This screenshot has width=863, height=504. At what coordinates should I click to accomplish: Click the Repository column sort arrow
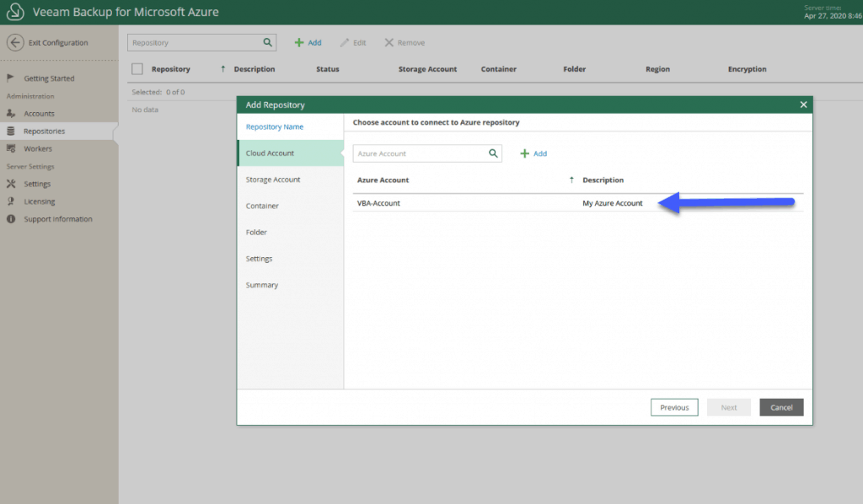click(x=222, y=69)
